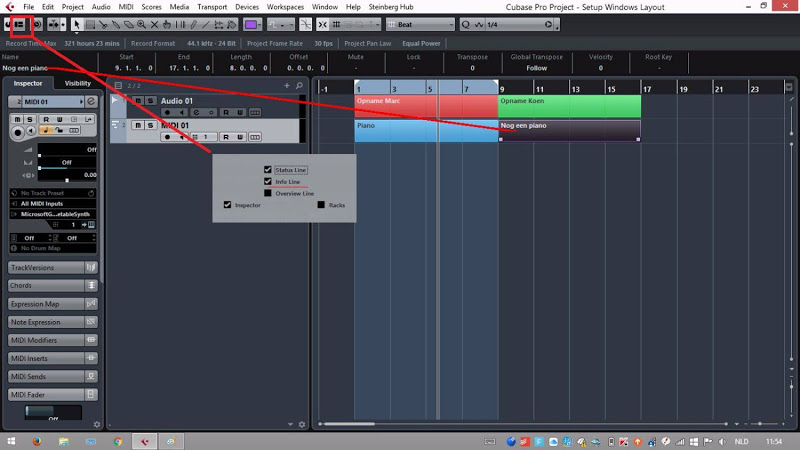Click Apply Quantize Q button
The width and height of the screenshot is (800, 450).
tap(465, 24)
